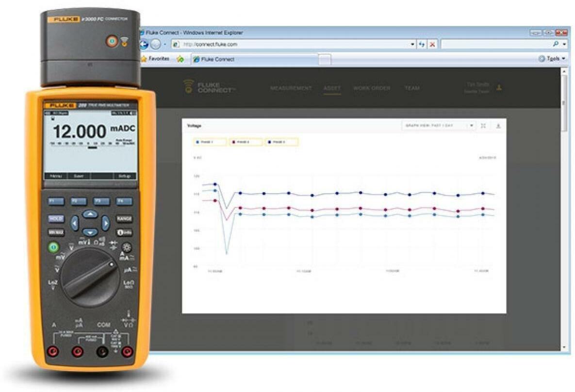
Task: Click the user profile icon
Action: click(x=499, y=87)
